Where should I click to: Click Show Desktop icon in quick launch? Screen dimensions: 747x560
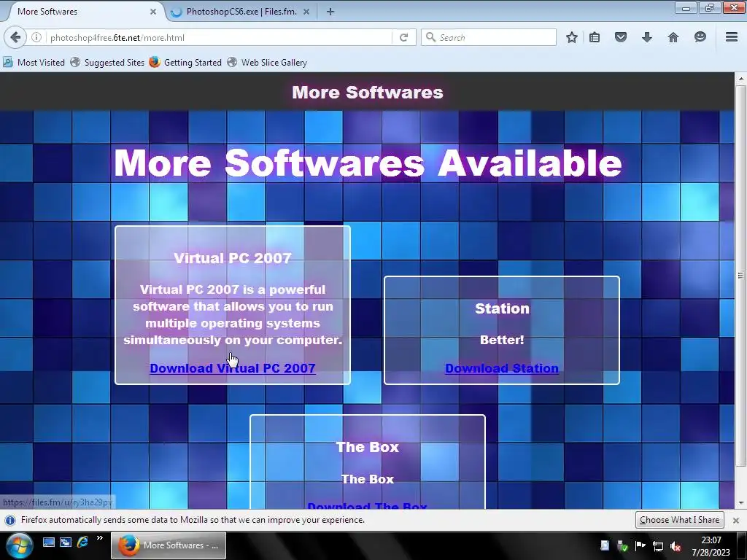click(49, 542)
